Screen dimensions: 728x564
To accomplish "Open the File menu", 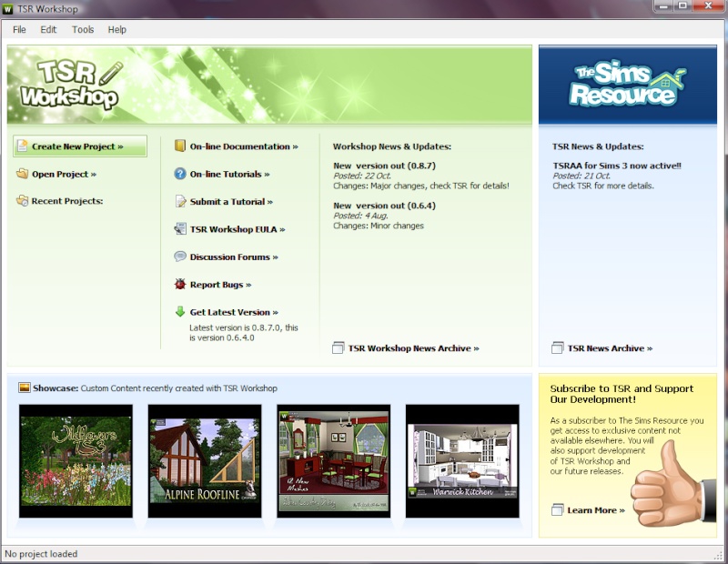I will (19, 30).
